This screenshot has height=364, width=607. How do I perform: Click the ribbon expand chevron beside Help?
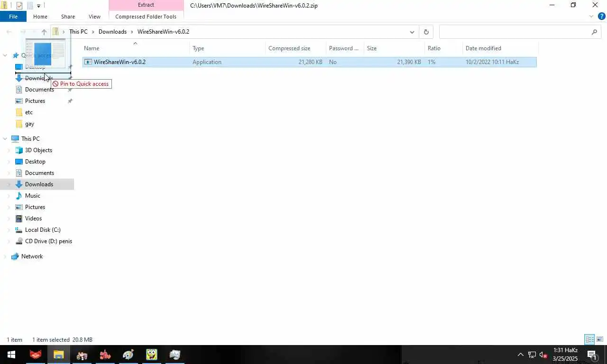pos(591,17)
